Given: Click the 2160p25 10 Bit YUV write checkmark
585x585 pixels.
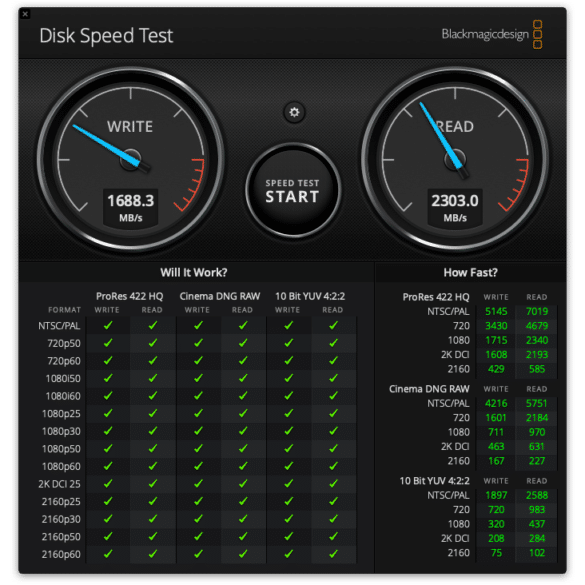Looking at the screenshot, I should 288,501.
